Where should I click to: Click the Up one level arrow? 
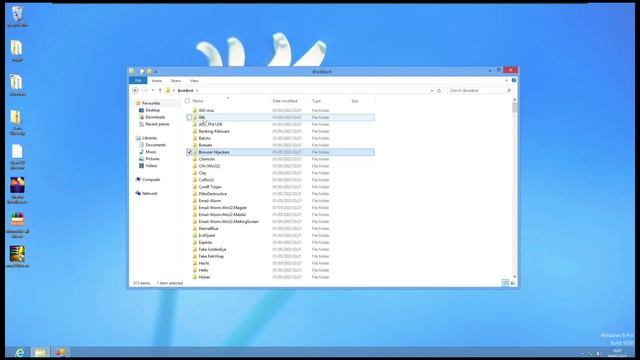tap(160, 90)
